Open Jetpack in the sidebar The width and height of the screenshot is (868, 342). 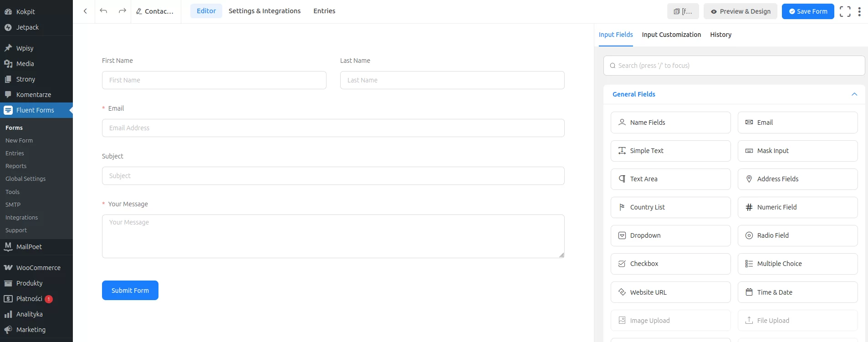coord(36,27)
